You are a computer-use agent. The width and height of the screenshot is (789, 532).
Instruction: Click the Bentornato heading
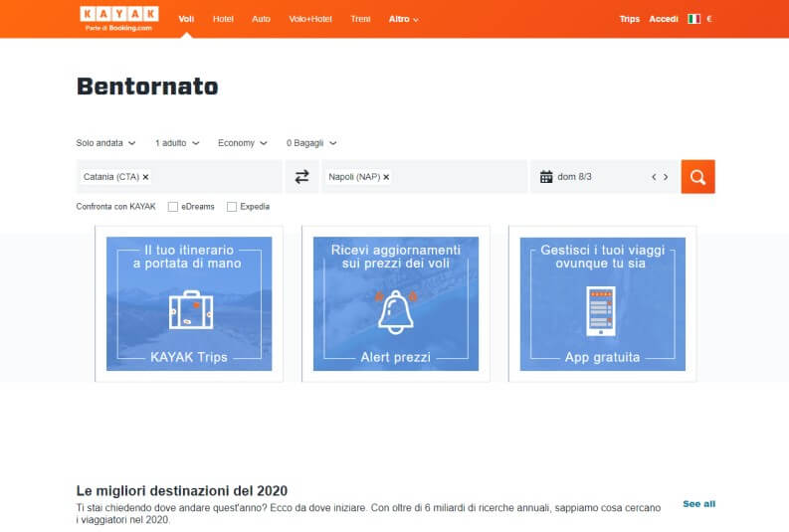(147, 86)
